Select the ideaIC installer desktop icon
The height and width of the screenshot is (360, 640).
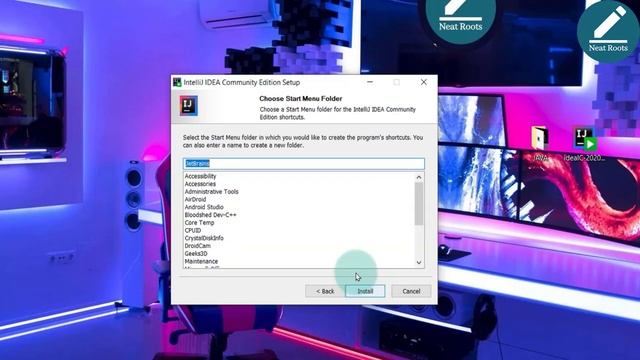pos(584,144)
